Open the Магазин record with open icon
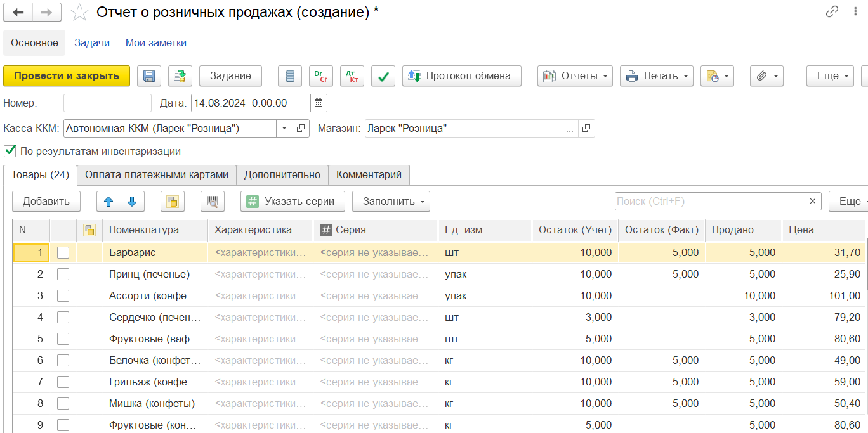Image resolution: width=868 pixels, height=433 pixels. point(586,128)
